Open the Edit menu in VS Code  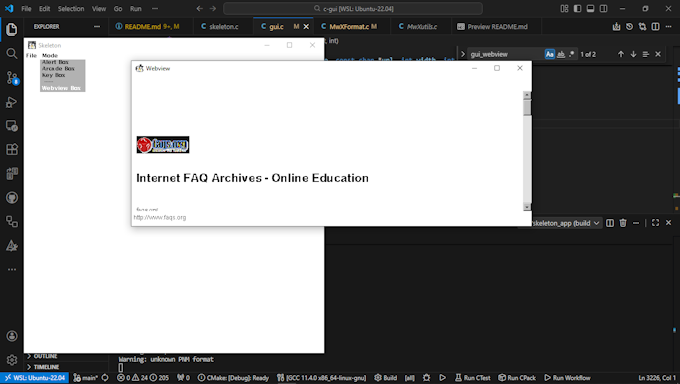(x=44, y=9)
